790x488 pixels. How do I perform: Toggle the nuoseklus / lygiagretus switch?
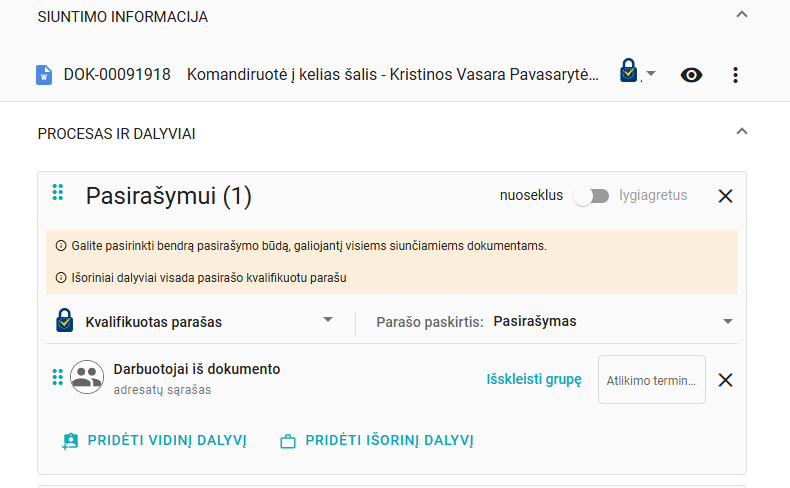click(591, 196)
